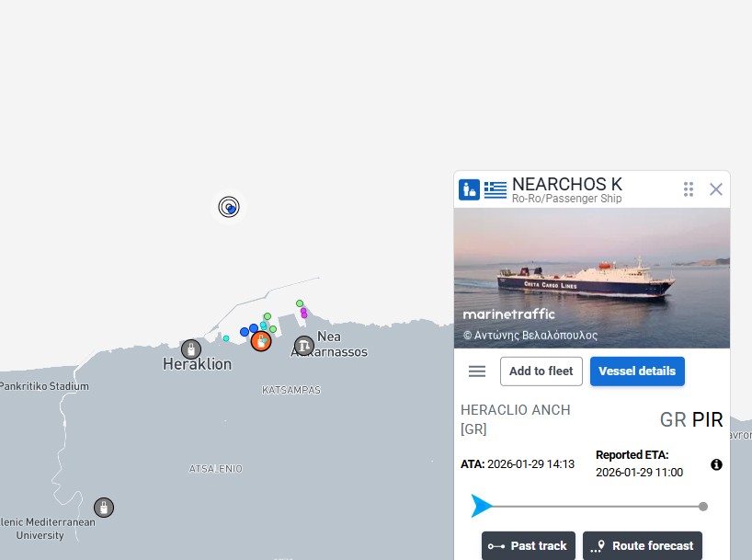Show the Route forecast
Screen dimensions: 752x560
point(643,545)
